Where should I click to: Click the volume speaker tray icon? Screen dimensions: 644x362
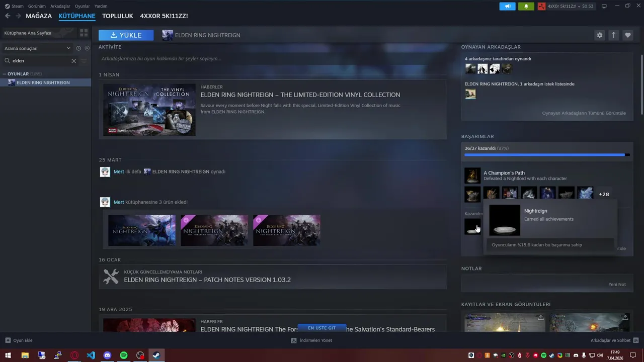point(600,355)
